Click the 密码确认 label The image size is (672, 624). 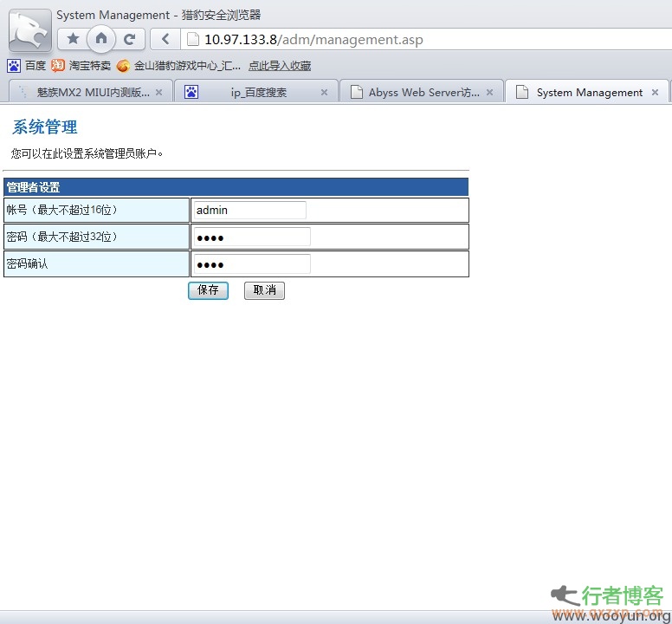[27, 263]
